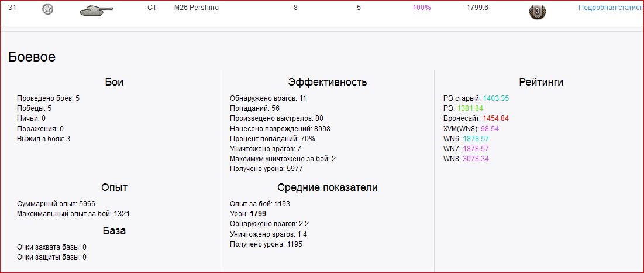Screen dimensions: 644x273
Task: Click the РЭ старый 1403.35 rating
Action: coord(477,98)
